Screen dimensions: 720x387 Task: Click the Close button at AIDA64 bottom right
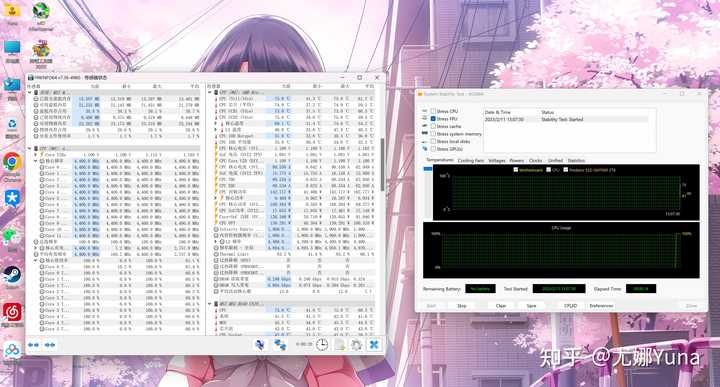pos(691,306)
